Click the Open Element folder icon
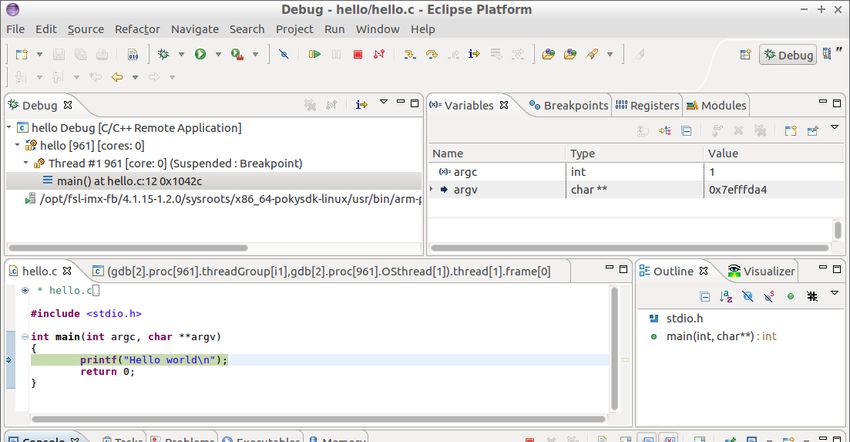Screen dimensions: 850x442 (x=570, y=54)
